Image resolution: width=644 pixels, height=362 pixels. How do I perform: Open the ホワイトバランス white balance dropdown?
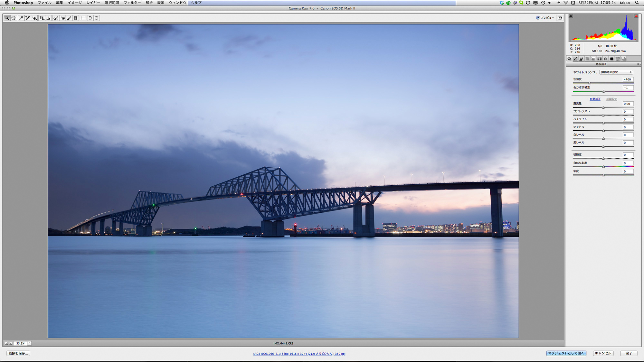click(x=616, y=72)
